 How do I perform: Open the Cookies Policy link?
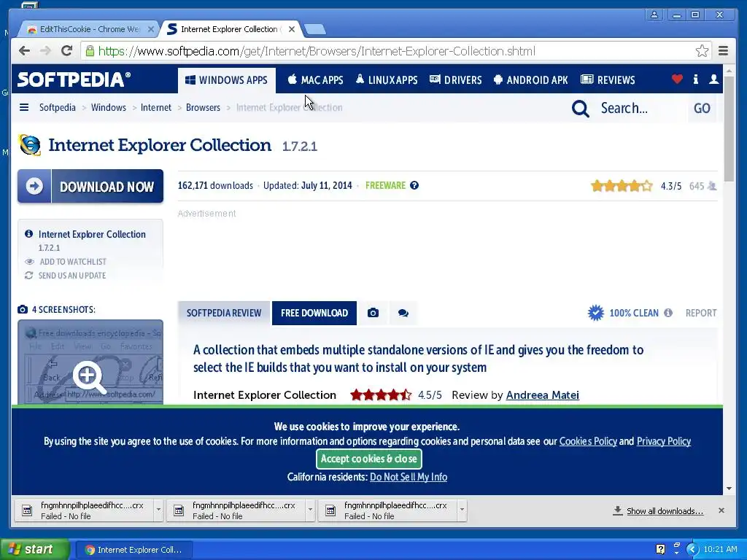coord(588,441)
